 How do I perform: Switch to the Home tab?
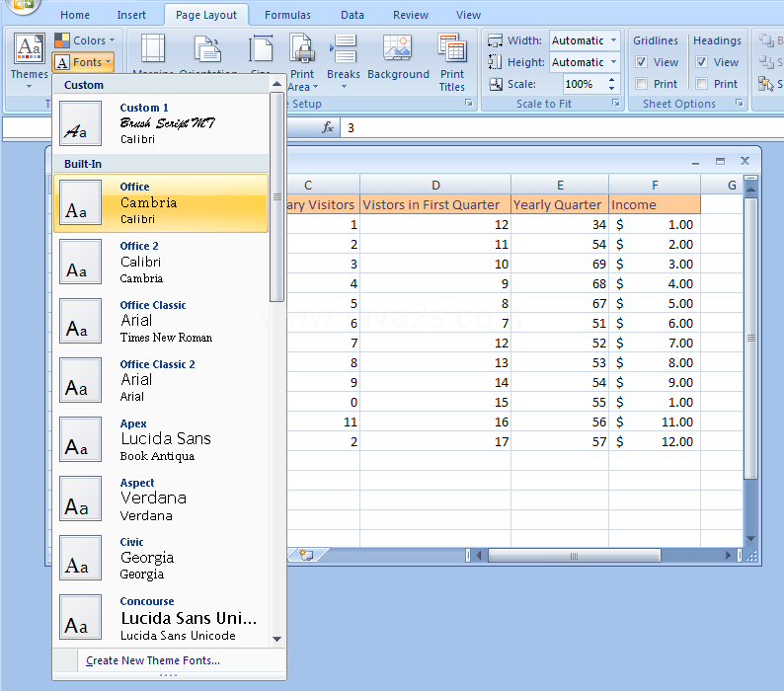pos(75,15)
